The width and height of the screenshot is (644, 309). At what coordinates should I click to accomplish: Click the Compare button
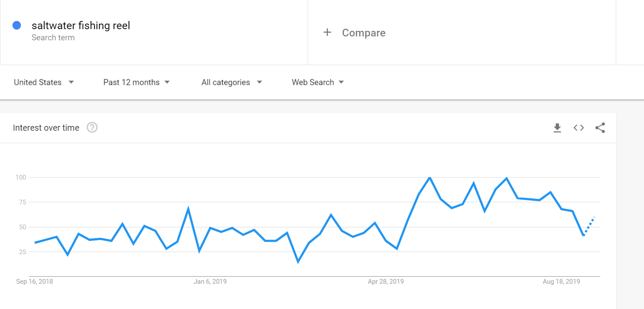(363, 33)
